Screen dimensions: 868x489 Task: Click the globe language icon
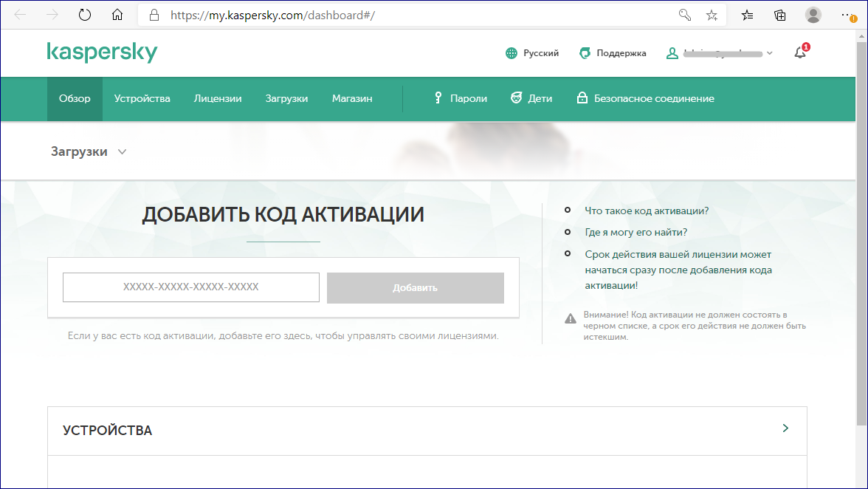pos(512,53)
